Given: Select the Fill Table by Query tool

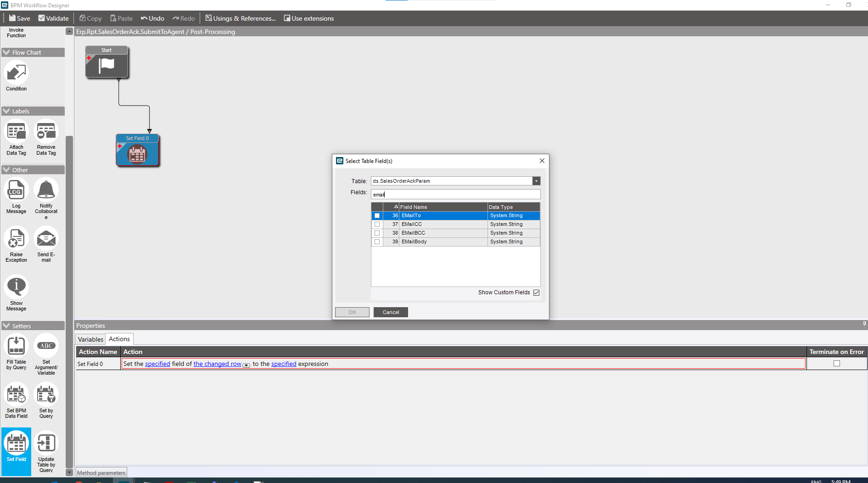Looking at the screenshot, I should click(x=17, y=352).
